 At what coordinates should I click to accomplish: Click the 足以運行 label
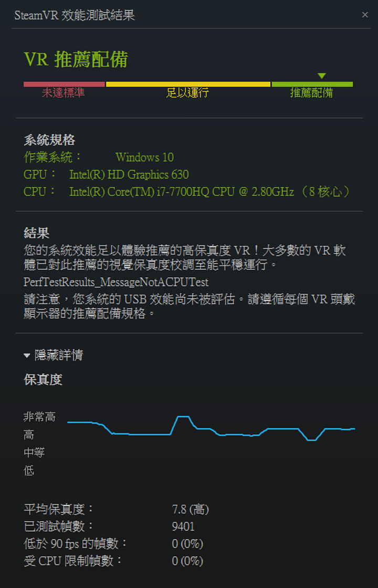187,93
